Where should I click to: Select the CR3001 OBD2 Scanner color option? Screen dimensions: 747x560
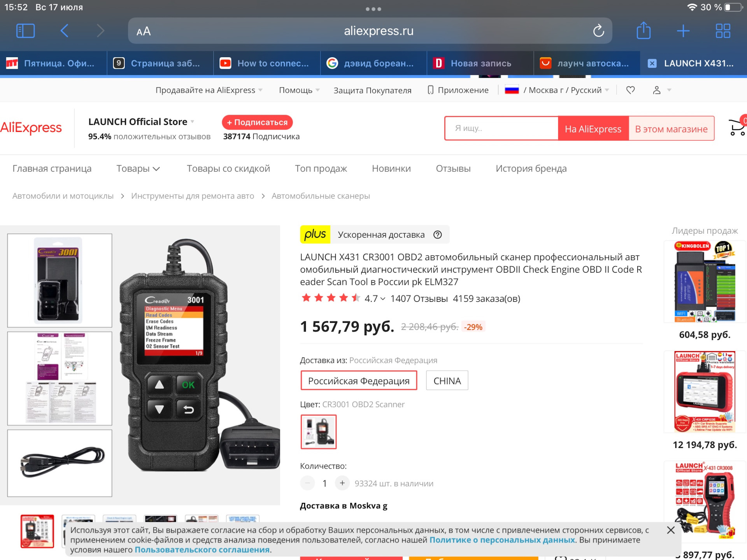tap(319, 432)
